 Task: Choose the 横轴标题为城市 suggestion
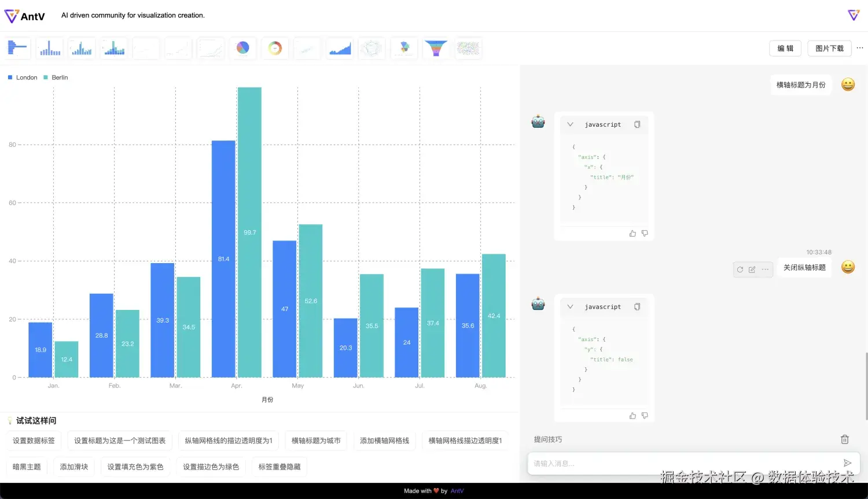[316, 441]
